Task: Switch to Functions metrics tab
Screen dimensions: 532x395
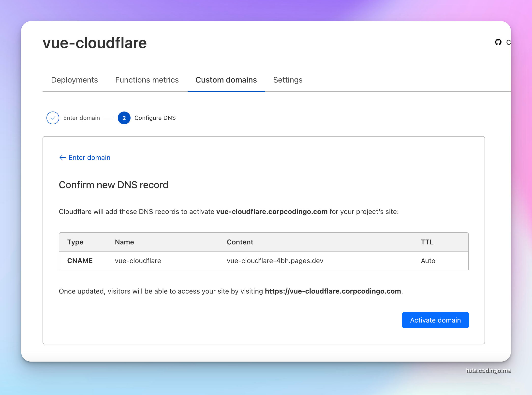Action: (x=147, y=80)
